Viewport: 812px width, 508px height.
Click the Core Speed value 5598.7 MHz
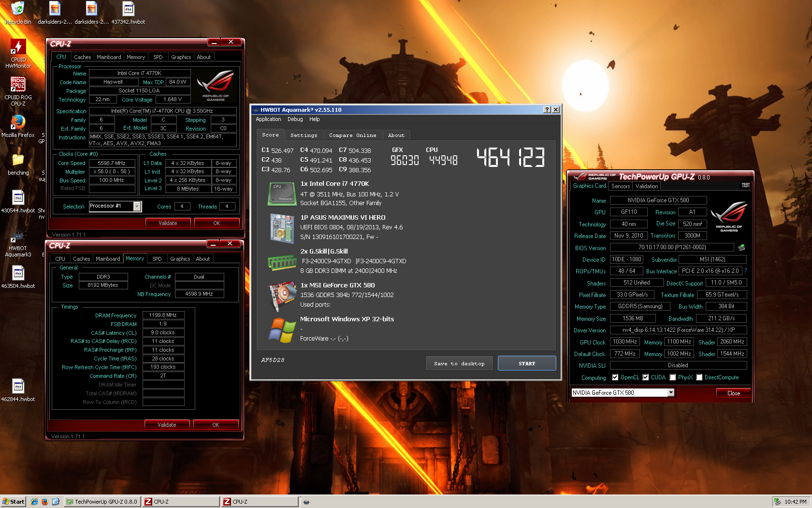(112, 163)
